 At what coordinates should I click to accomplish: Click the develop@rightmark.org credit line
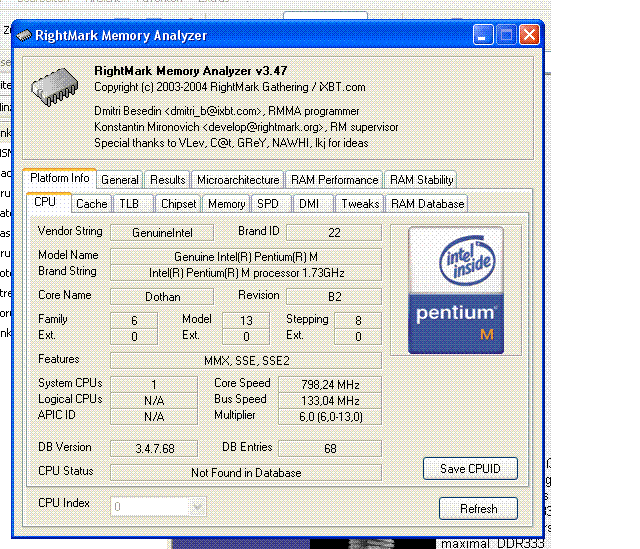point(246,127)
